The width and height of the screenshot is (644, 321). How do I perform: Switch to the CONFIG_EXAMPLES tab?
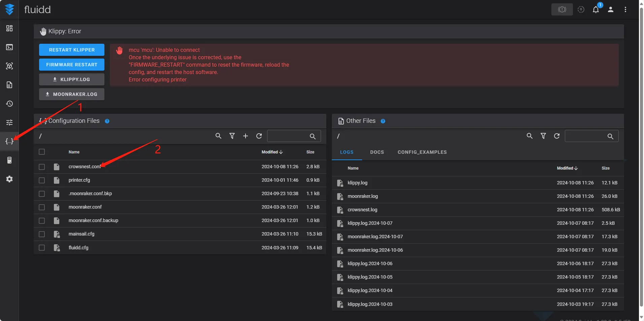[x=422, y=152]
